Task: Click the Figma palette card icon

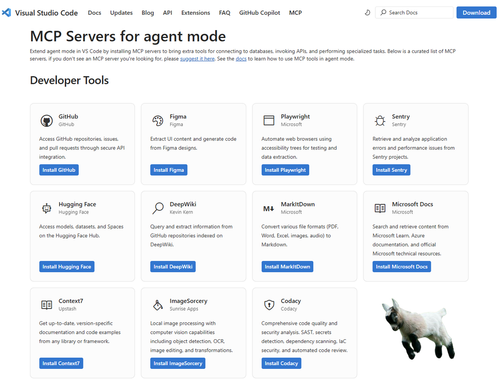Action: point(158,120)
